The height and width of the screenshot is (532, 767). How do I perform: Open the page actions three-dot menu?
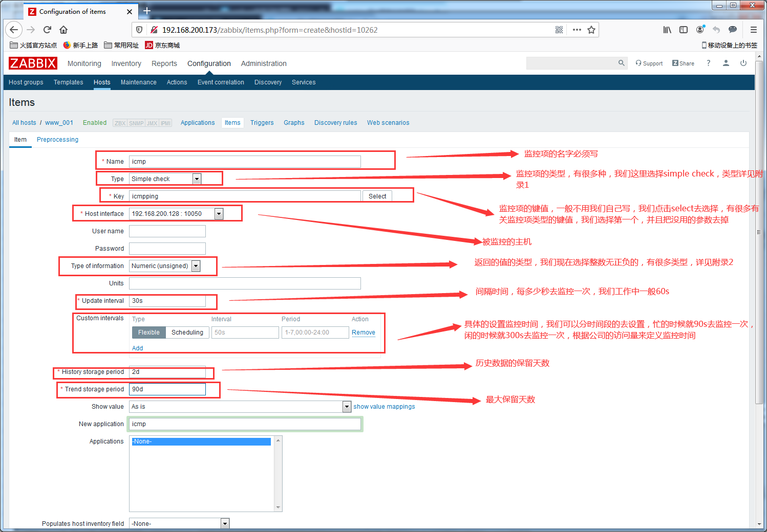point(577,30)
